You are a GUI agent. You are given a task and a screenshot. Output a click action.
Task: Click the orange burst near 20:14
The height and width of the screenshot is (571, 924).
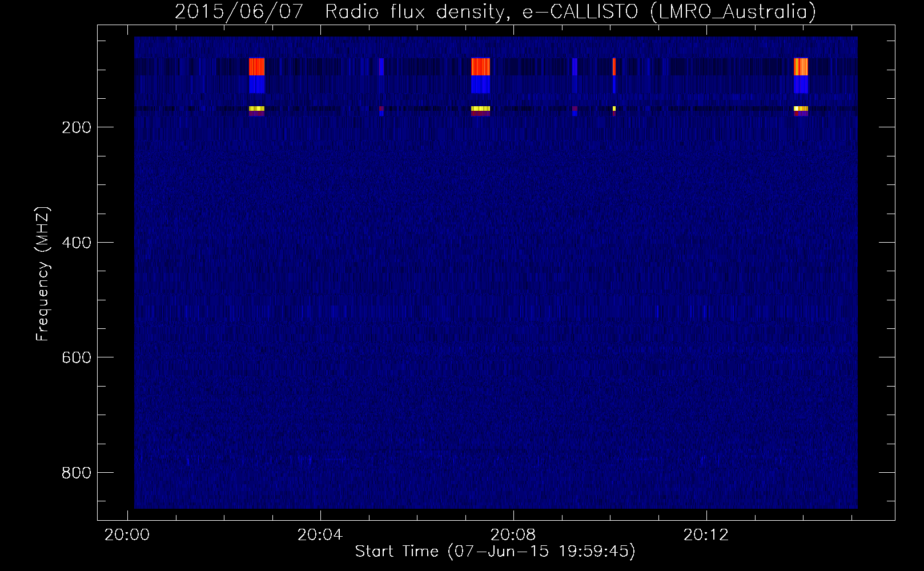click(x=801, y=67)
